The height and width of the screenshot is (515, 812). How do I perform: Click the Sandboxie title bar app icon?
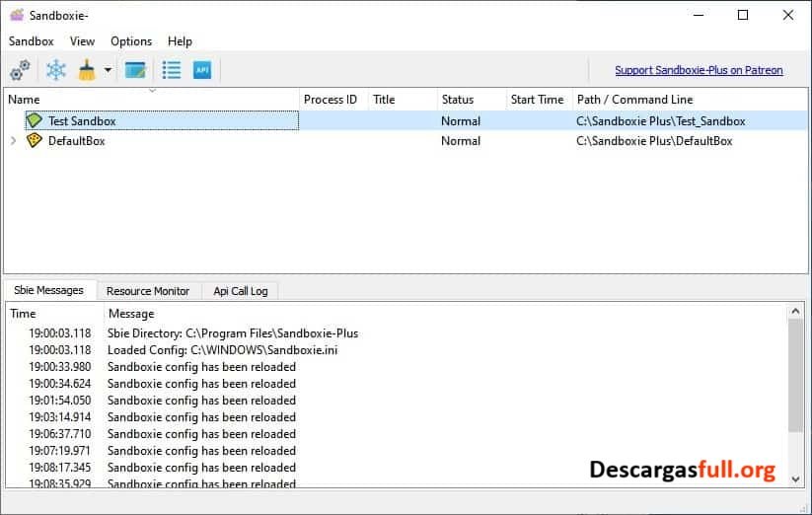(x=17, y=15)
